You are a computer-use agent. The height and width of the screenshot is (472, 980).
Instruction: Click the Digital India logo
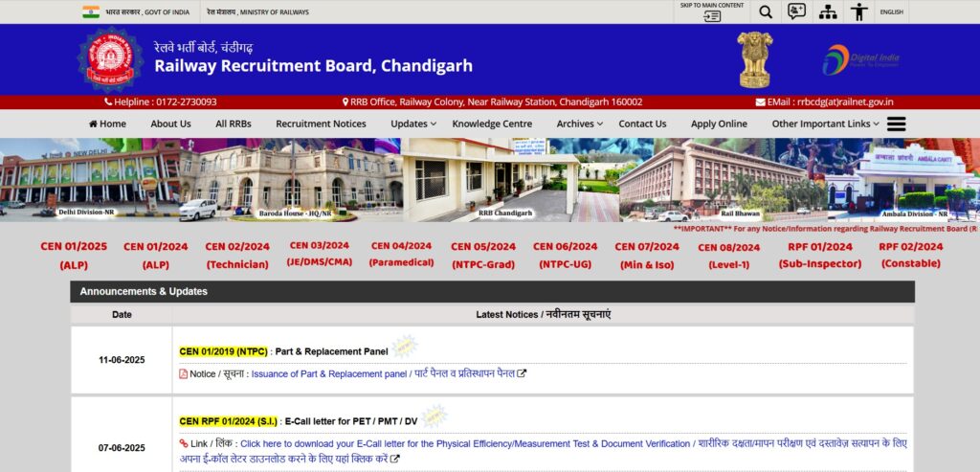click(860, 60)
